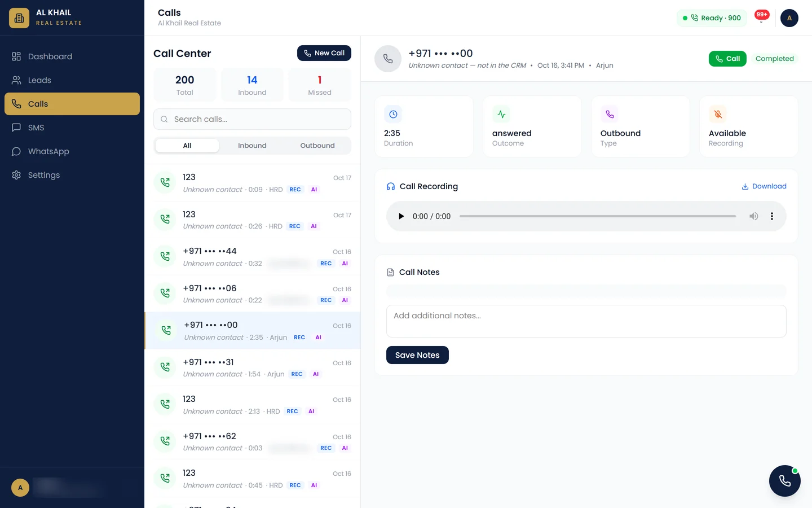
Task: Play the call recording
Action: coord(401,216)
